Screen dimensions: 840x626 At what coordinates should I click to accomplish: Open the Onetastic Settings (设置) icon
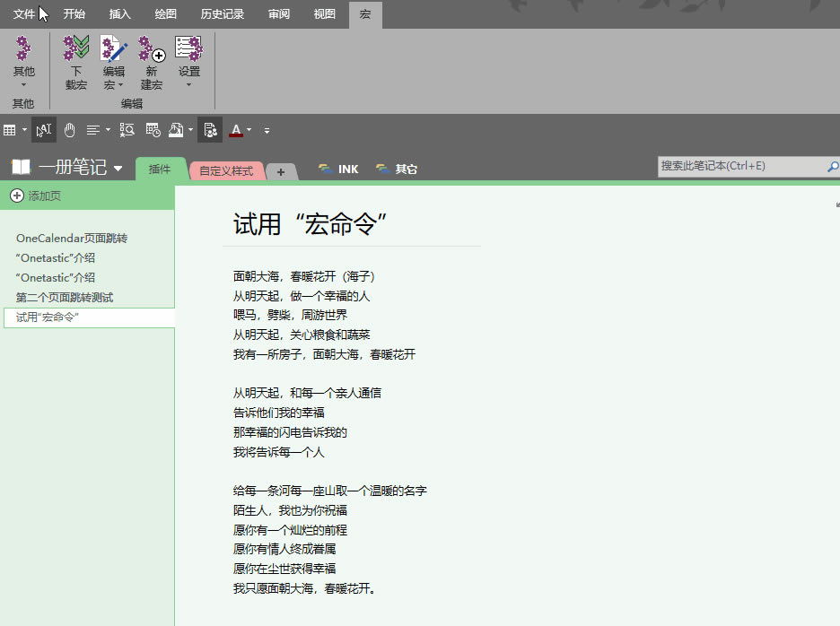point(188,49)
